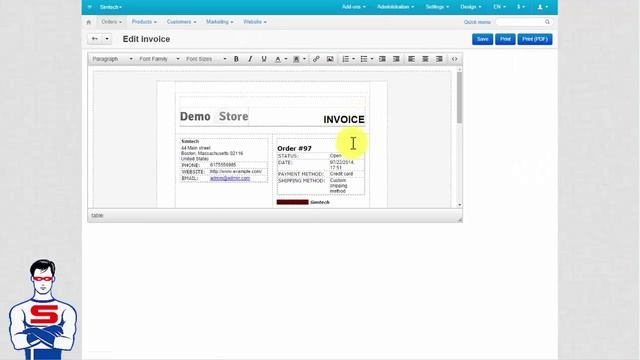Open the Simtech store selector dropdown
The image size is (640, 360).
point(111,7)
